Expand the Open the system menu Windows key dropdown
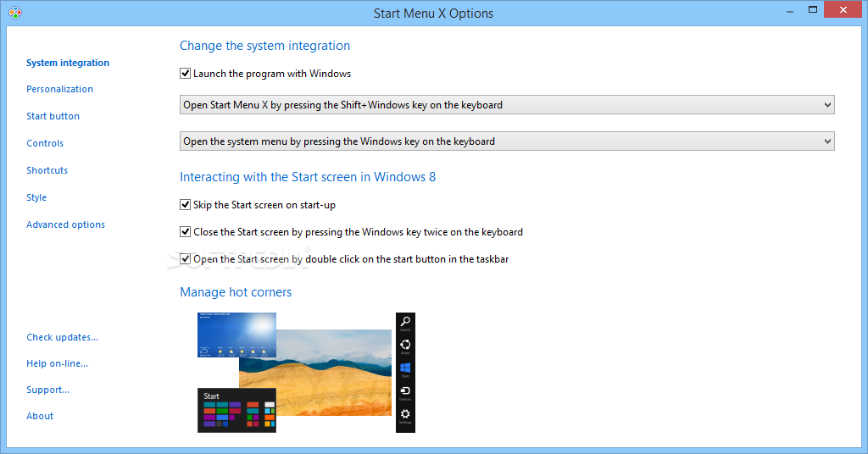The width and height of the screenshot is (868, 454). [507, 141]
